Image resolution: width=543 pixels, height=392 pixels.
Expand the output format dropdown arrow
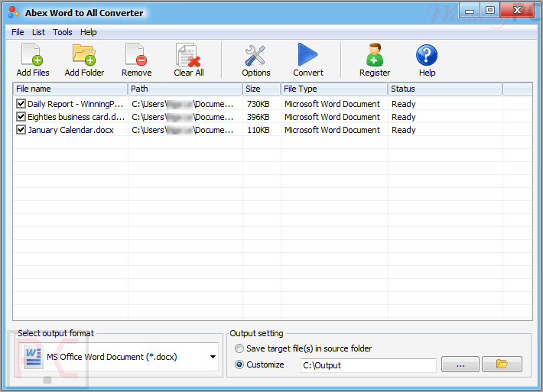[213, 357]
